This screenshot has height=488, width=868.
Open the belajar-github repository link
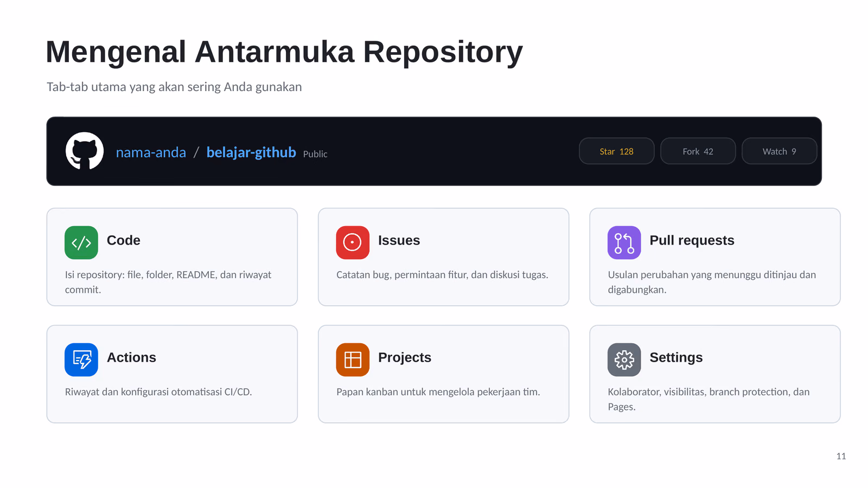[251, 152]
